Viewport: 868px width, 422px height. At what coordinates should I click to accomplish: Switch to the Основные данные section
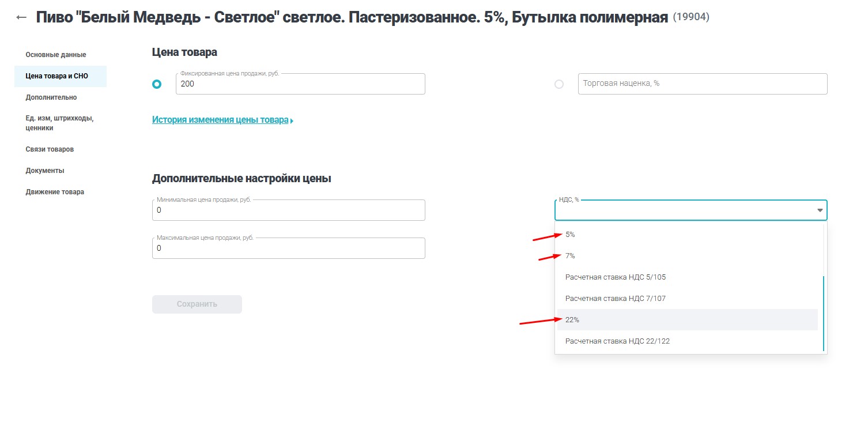[x=55, y=54]
